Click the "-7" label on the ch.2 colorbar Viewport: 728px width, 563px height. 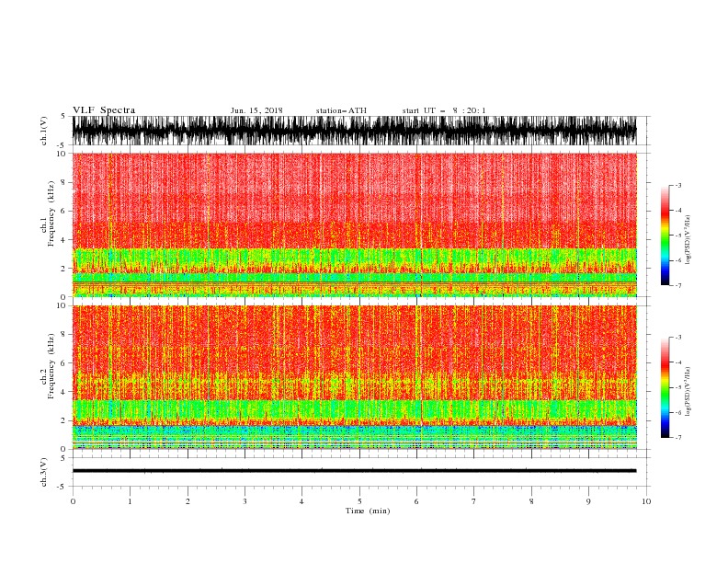tap(678, 438)
